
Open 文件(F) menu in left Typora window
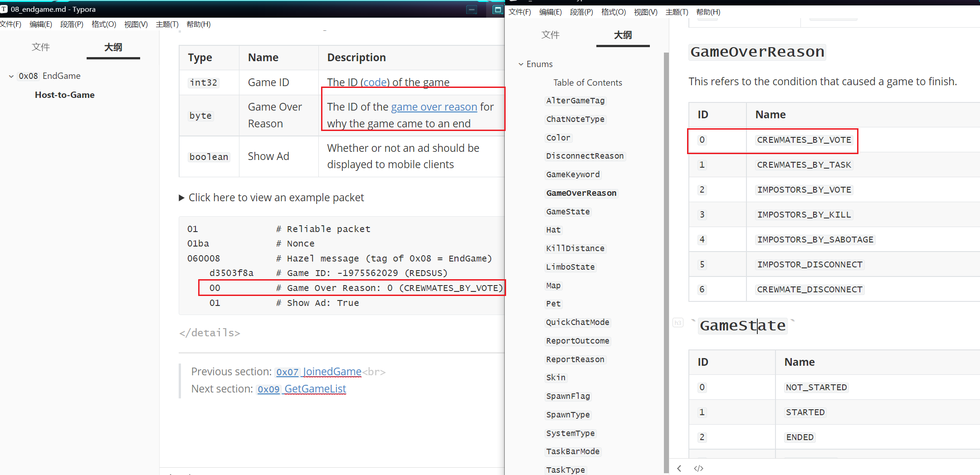[10, 24]
